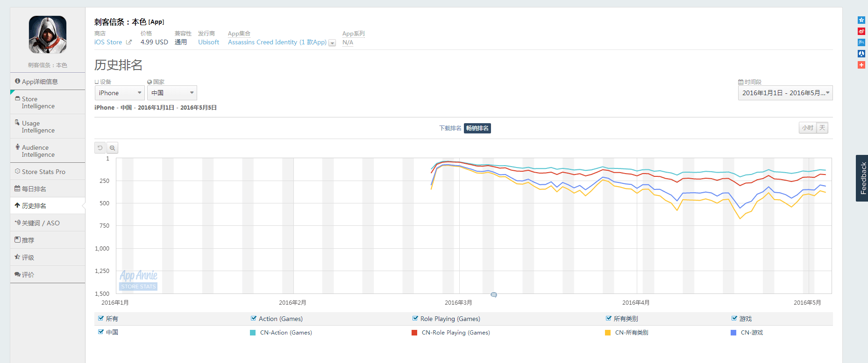Screen dimensions: 868x363
Task: Open the iPhone device dropdown
Action: tap(120, 93)
